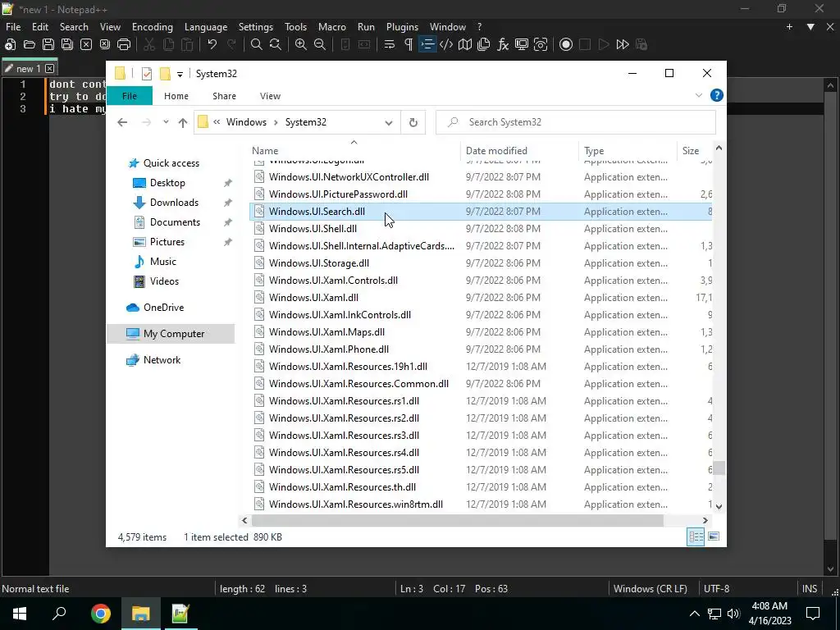Screen dimensions: 840x630
Task: Click the Folder as Workspace icon
Action: (521, 44)
